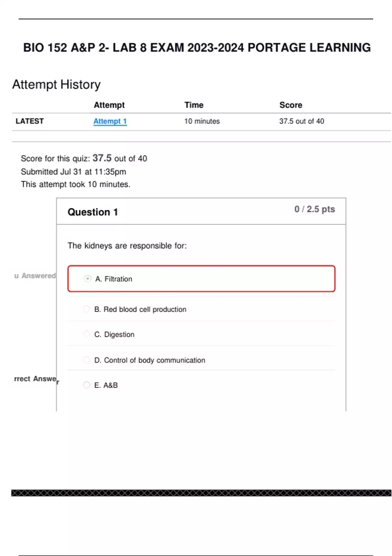392x556 pixels.
Task: Click the Time column header
Action: coord(194,105)
